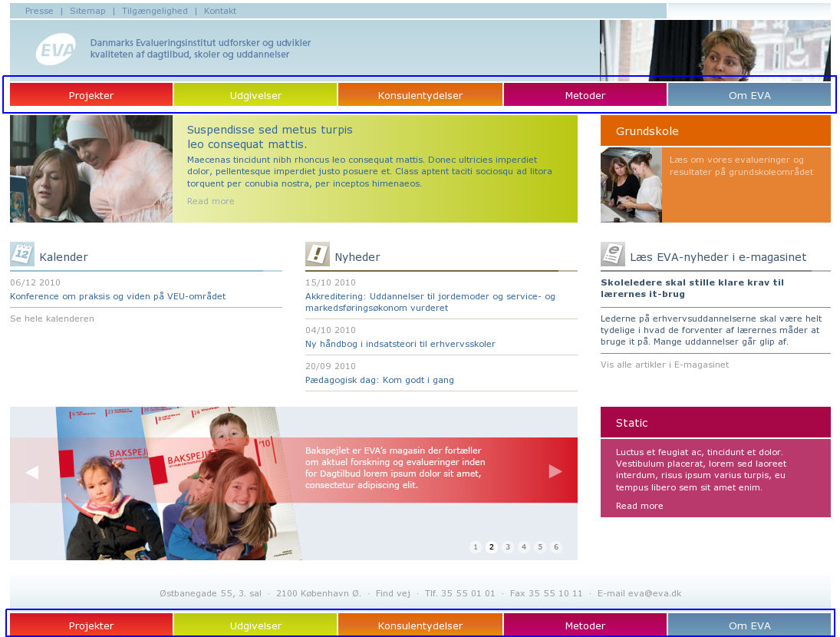Open 'Pædagogisk dag: Kom godt i gang'
This screenshot has height=637, width=840.
(x=379, y=380)
